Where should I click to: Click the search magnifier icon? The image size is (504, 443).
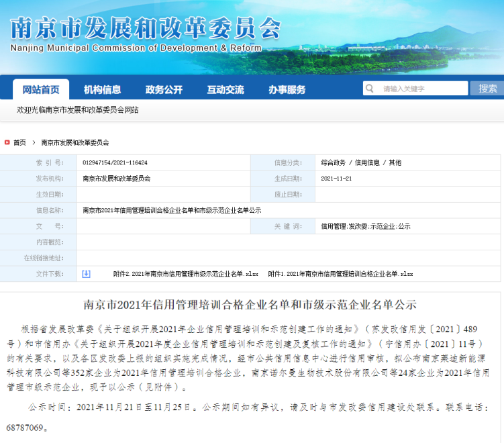(x=370, y=89)
